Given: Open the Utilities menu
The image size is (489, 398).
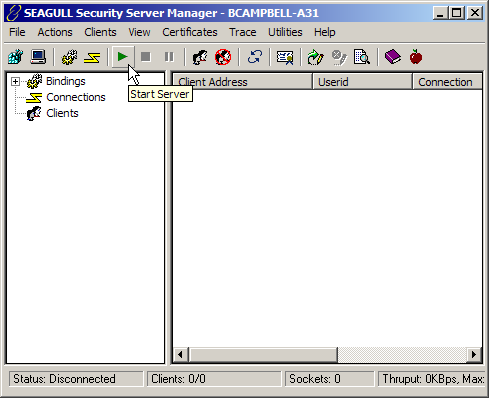Looking at the screenshot, I should coord(285,32).
